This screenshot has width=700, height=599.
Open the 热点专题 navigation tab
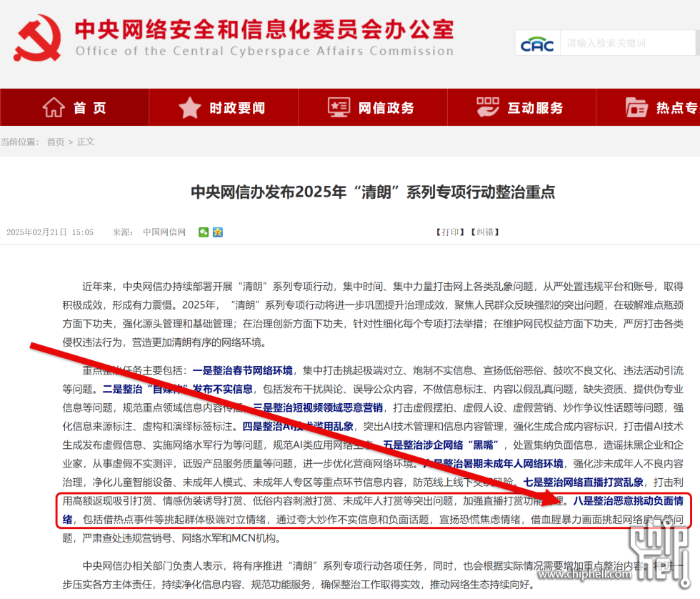[649, 107]
